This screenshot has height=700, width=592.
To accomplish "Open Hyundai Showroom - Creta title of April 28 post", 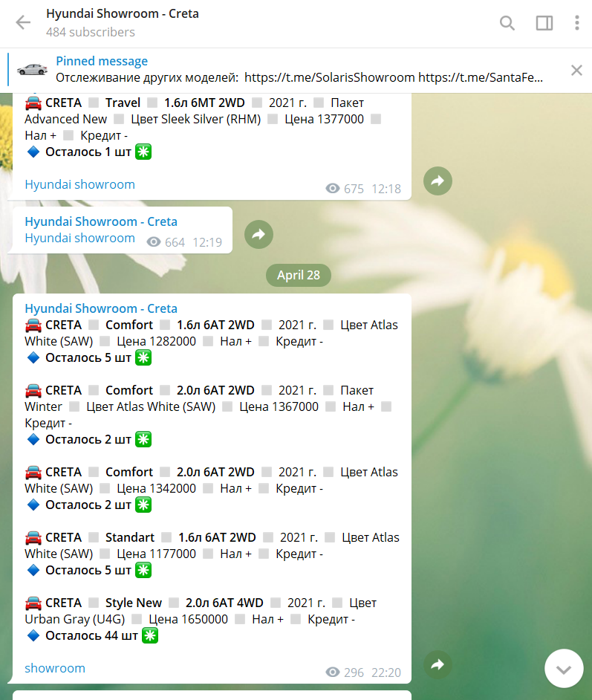I will pyautogui.click(x=101, y=308).
